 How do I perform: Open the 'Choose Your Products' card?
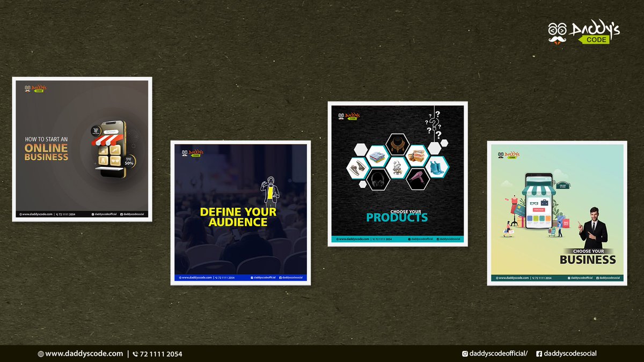pos(398,174)
